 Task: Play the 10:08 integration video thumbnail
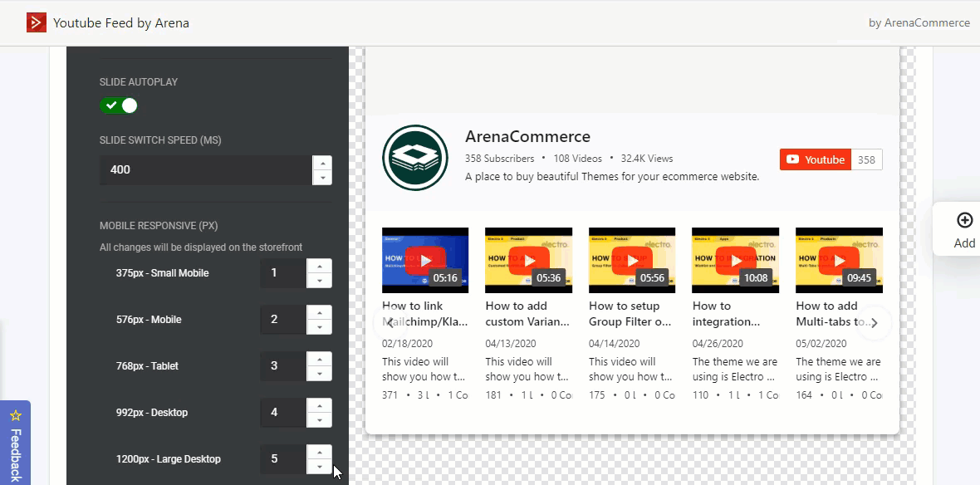[736, 260]
